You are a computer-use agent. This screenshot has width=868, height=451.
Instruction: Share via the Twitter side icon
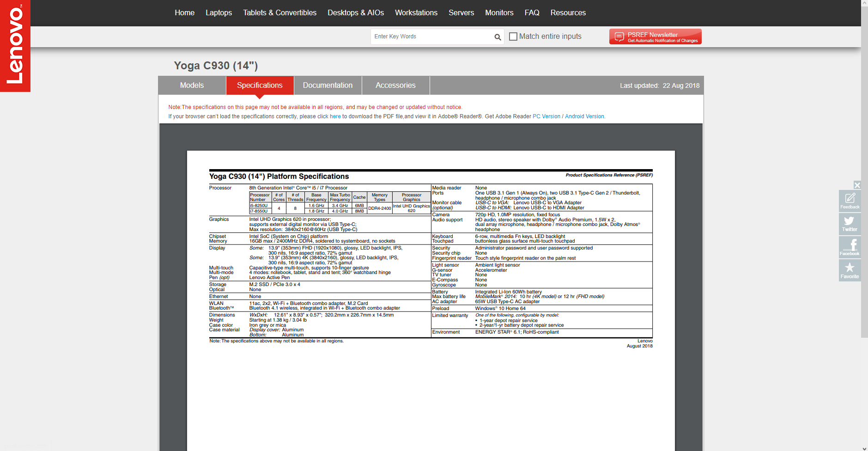pos(850,224)
